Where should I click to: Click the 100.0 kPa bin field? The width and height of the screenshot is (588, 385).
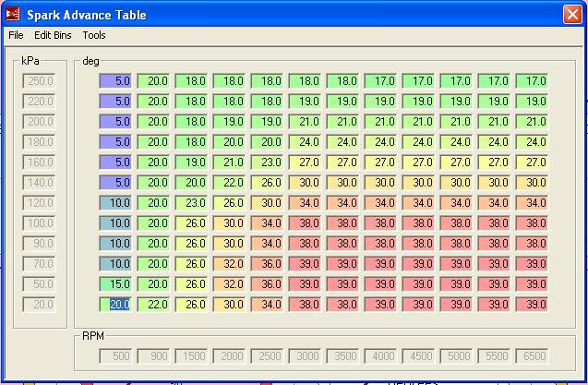click(x=39, y=223)
